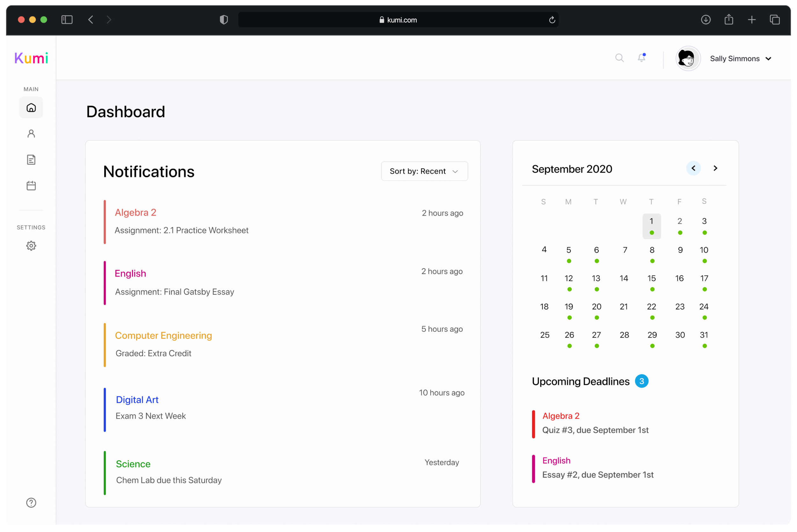Expand the Sort by: Recent dropdown
The height and width of the screenshot is (532, 797).
pyautogui.click(x=424, y=171)
